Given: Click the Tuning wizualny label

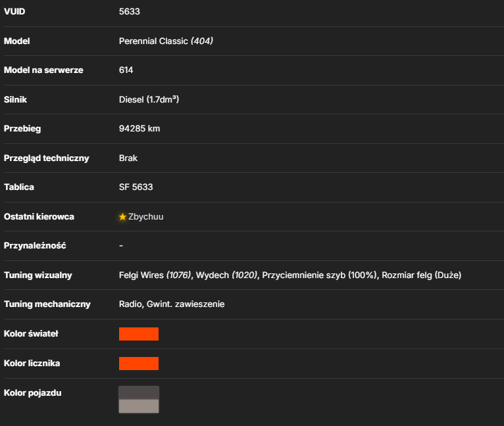Looking at the screenshot, I should 38,275.
